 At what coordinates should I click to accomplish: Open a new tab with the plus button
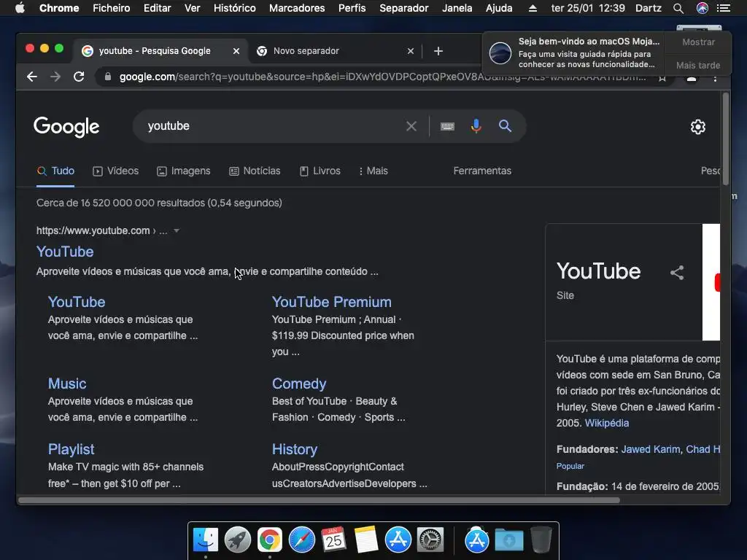[x=438, y=51]
